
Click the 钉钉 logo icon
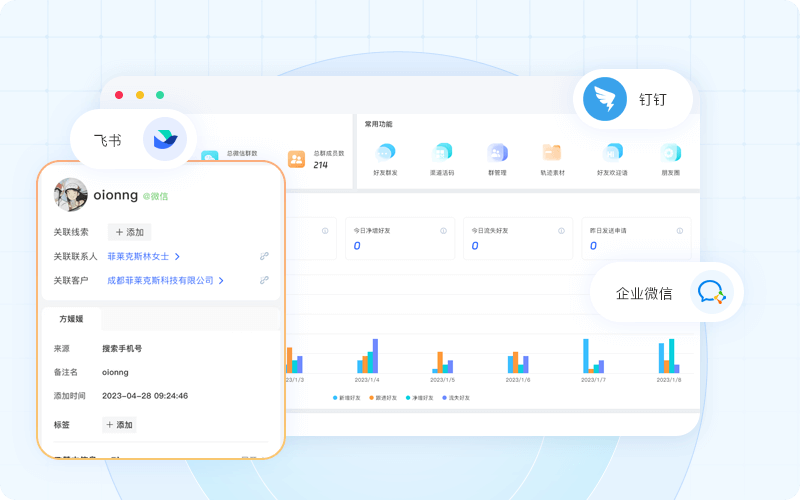(x=605, y=100)
